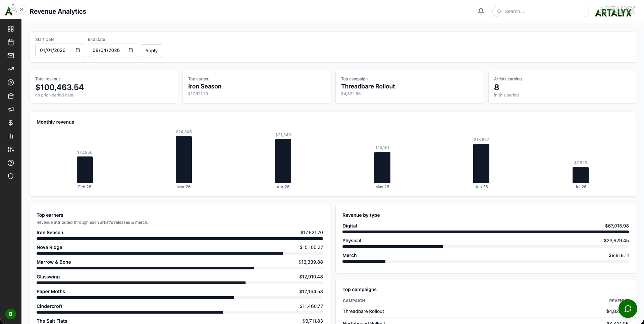Open the megaphone campaigns icon in sidebar

(x=11, y=109)
